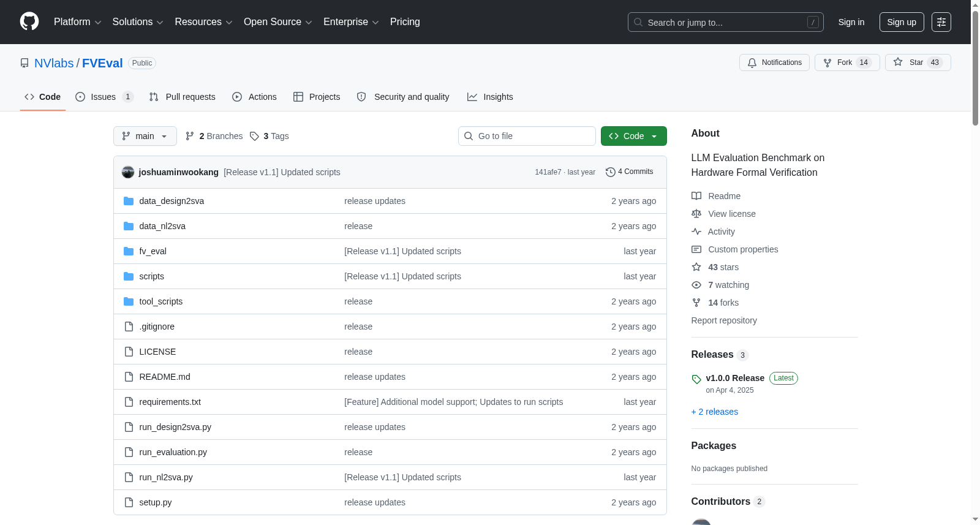
Task: Click the file icon for run_evaluation.py
Action: 129,452
